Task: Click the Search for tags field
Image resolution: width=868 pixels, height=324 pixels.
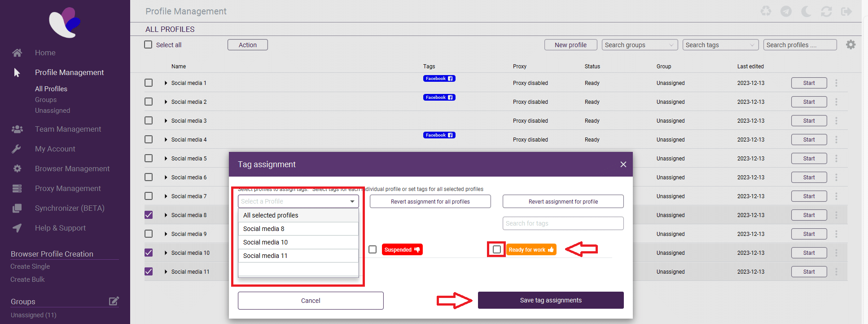Action: pos(563,223)
